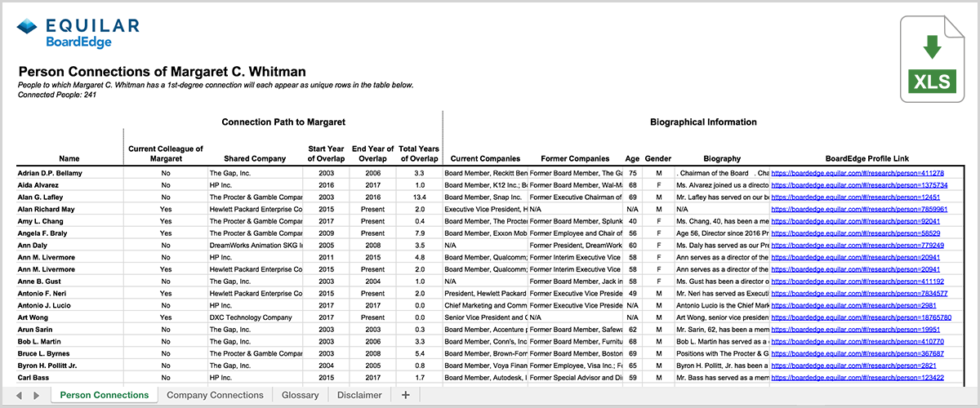Select the Age column header
Screen dimensions: 980x408
(x=632, y=158)
